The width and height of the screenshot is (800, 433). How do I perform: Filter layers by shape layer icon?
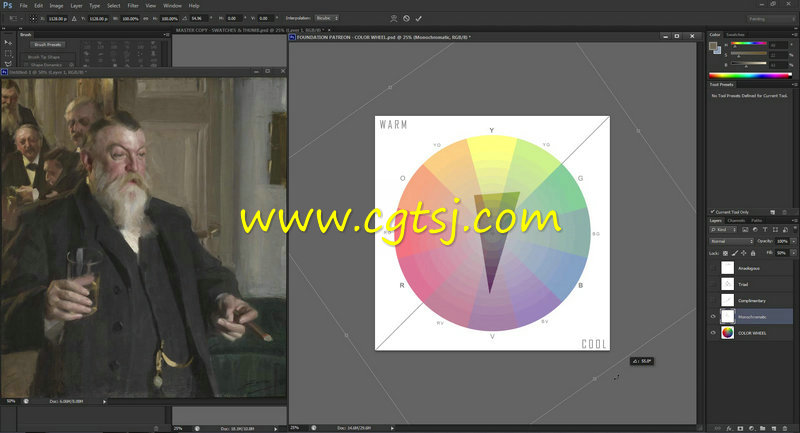click(x=775, y=230)
